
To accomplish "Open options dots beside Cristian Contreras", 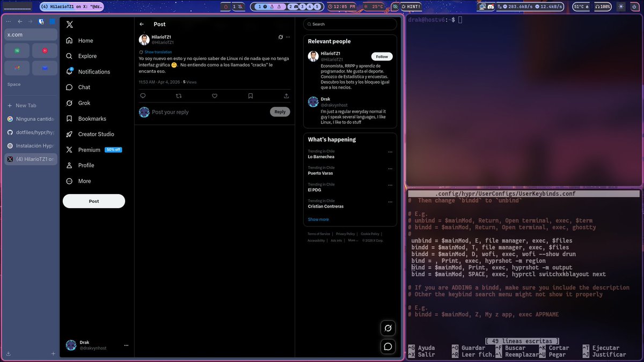I will pyautogui.click(x=390, y=202).
